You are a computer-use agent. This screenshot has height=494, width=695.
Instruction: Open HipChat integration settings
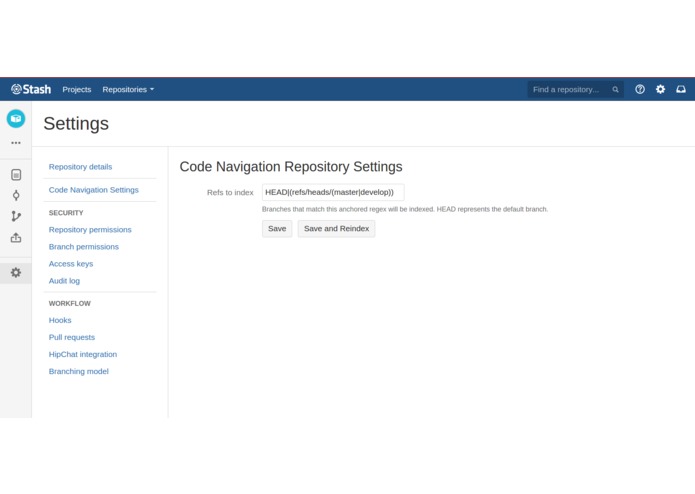[83, 354]
